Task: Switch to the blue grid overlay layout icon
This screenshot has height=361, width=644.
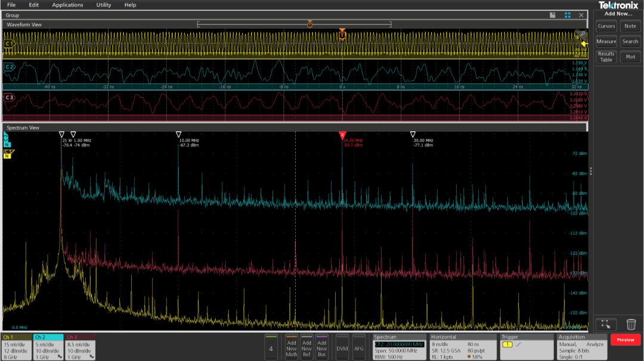Action: tap(568, 15)
